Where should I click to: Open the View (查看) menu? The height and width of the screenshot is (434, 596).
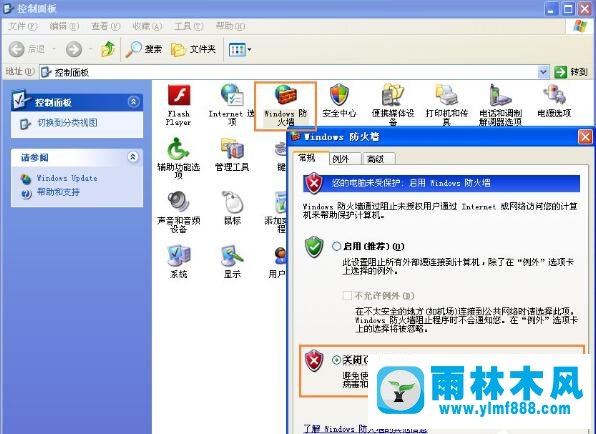106,26
